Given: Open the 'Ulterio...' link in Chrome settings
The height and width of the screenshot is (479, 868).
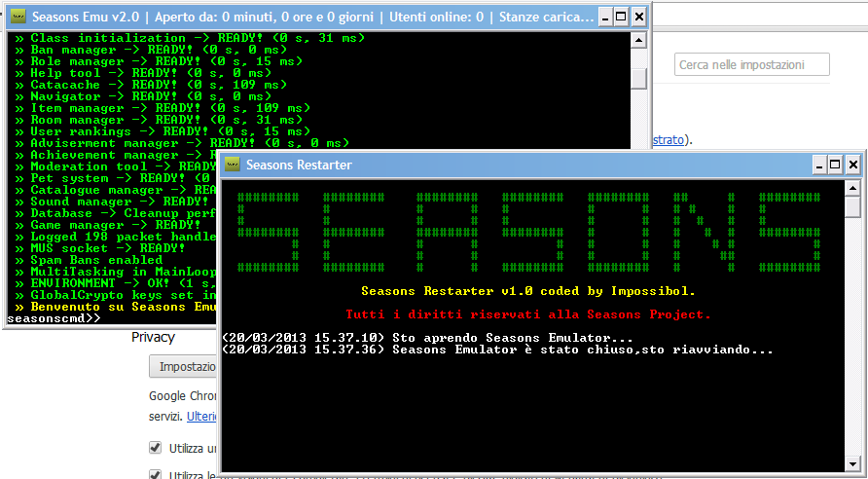Looking at the screenshot, I should [201, 417].
